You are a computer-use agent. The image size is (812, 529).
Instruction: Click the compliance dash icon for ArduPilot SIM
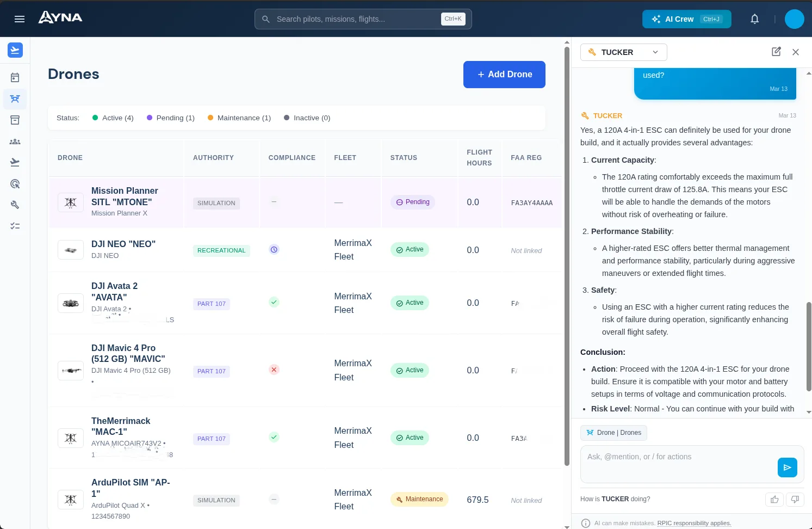pos(274,499)
